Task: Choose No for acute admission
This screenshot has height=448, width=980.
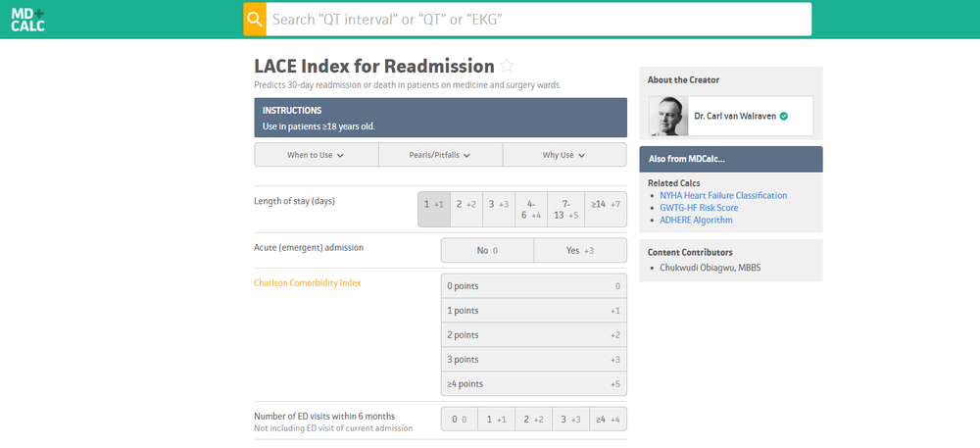Action: 487,251
